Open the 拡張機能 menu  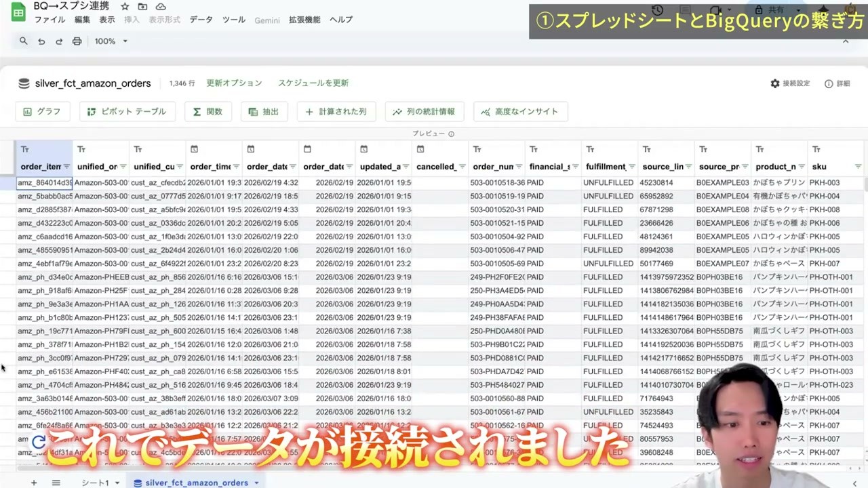click(x=304, y=20)
